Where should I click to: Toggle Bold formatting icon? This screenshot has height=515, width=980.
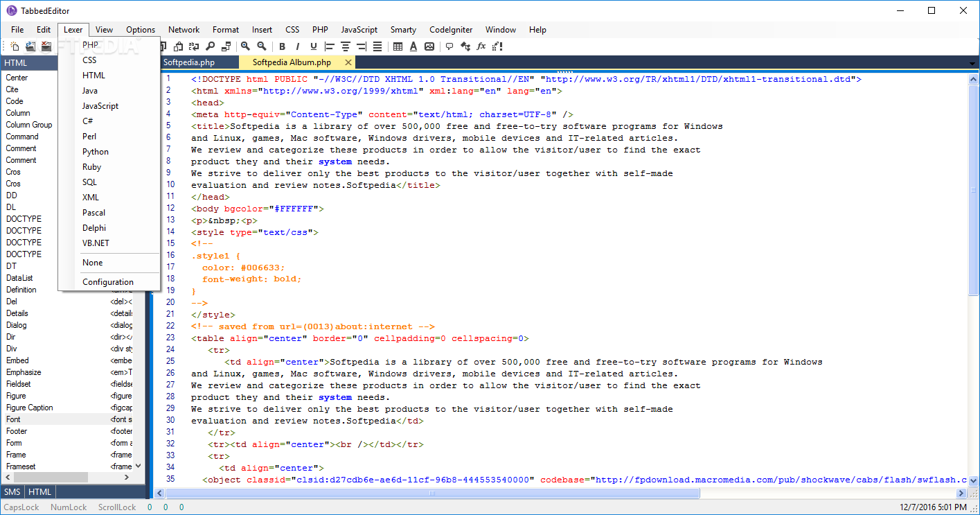point(282,46)
